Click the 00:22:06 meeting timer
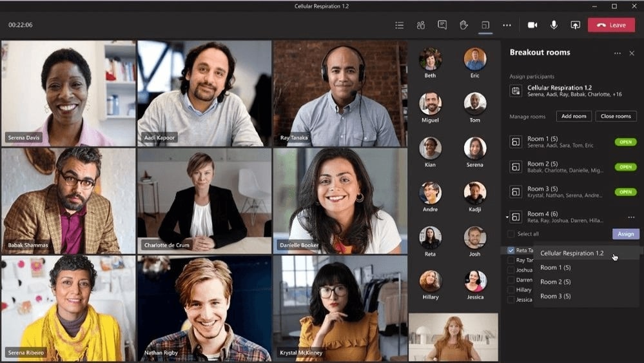Screen dimensions: 644x363 pyautogui.click(x=21, y=25)
